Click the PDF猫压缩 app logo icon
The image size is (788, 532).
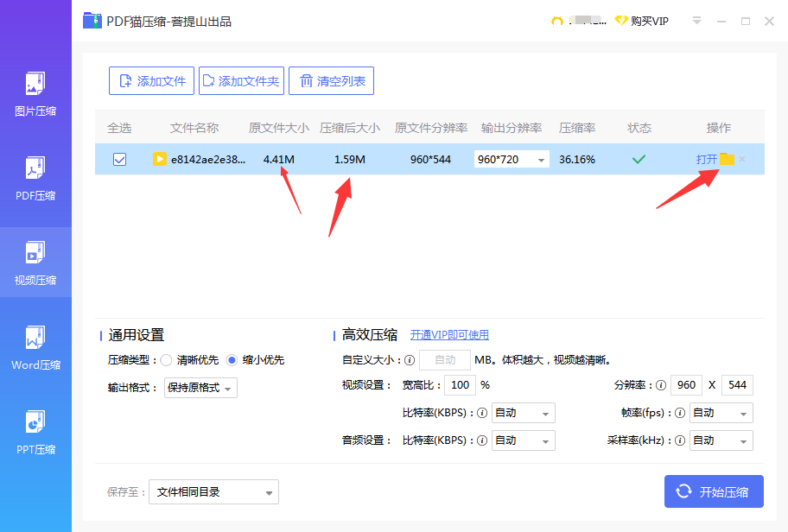(92, 21)
